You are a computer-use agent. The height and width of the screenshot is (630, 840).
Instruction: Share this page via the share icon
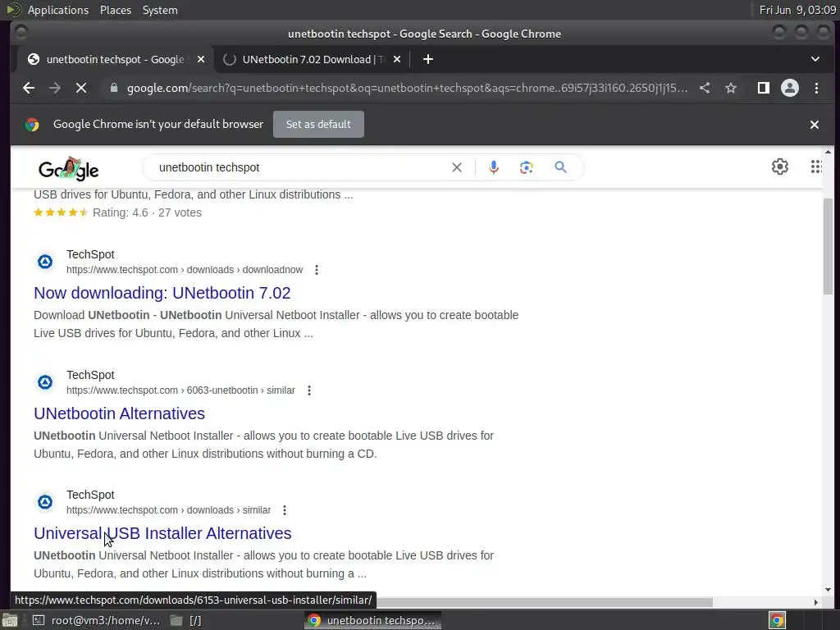coord(705,88)
